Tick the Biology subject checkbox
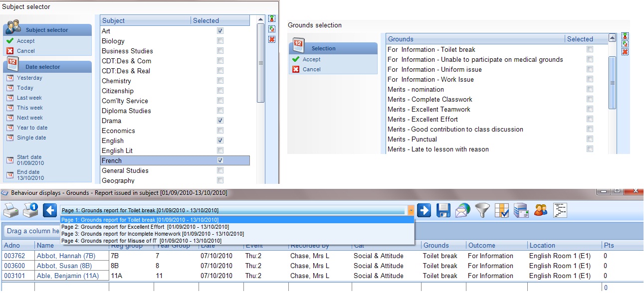Image resolution: width=644 pixels, height=293 pixels. [220, 41]
